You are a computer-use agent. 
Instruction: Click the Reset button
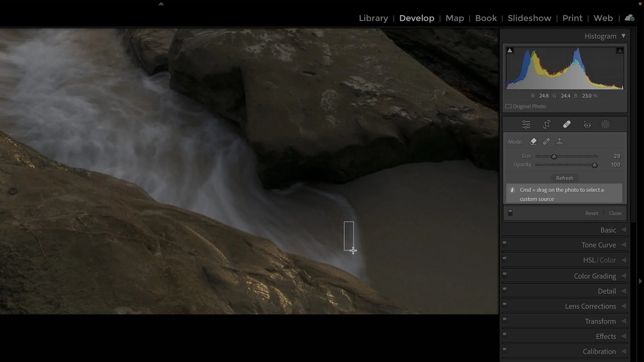tap(592, 213)
